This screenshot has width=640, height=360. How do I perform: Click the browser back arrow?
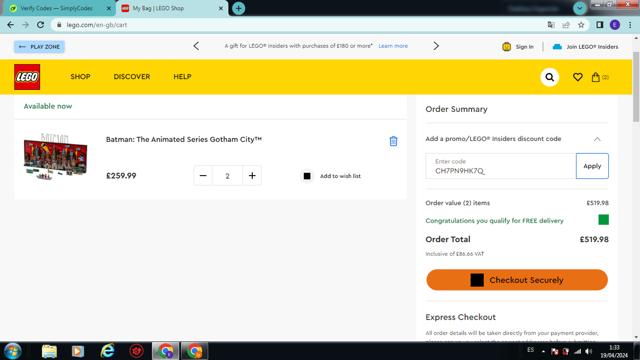11,25
